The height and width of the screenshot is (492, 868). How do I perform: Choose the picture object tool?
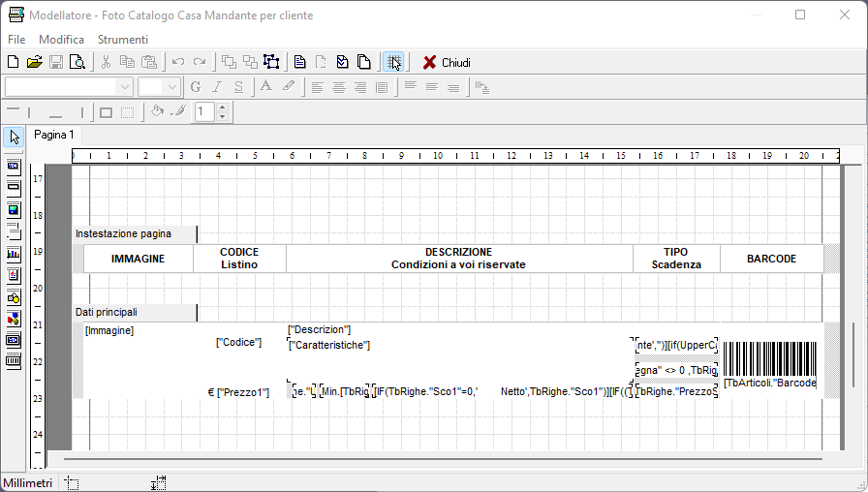point(14,209)
